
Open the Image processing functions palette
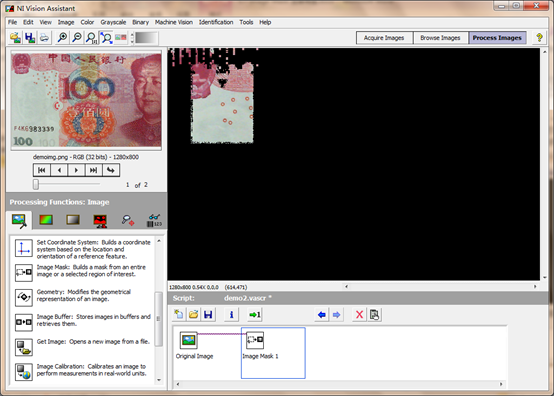coord(19,220)
